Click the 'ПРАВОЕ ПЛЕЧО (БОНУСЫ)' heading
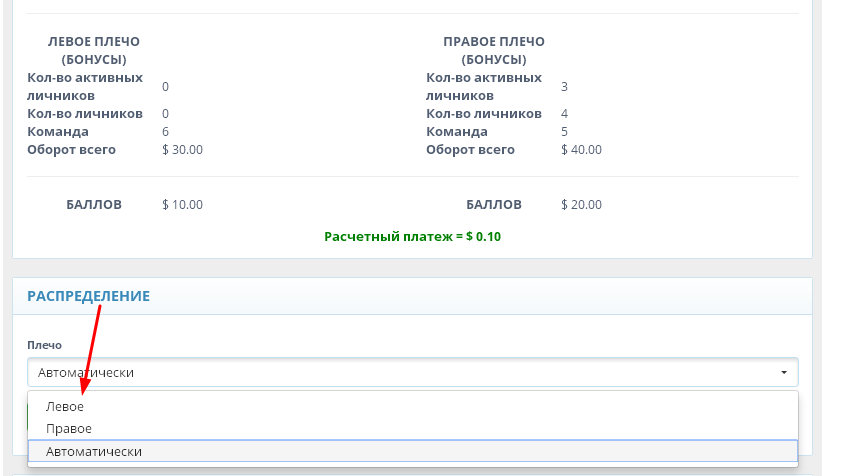This screenshot has width=855, height=476. pos(494,50)
